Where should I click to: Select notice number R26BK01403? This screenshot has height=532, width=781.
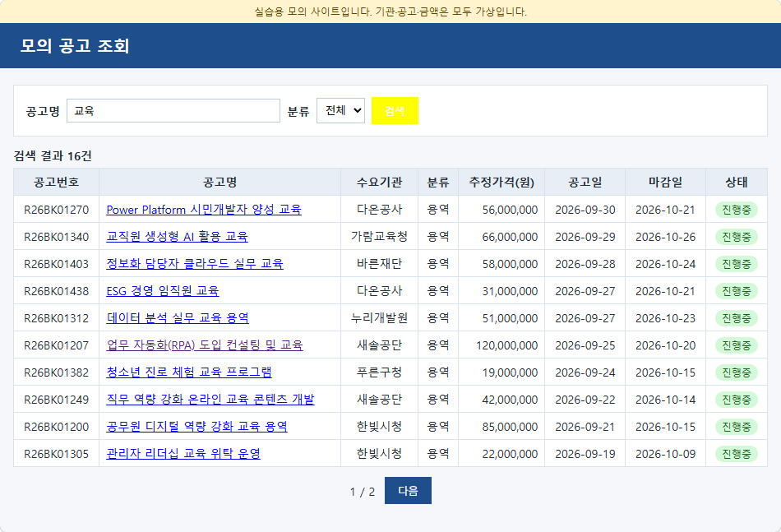coord(56,264)
